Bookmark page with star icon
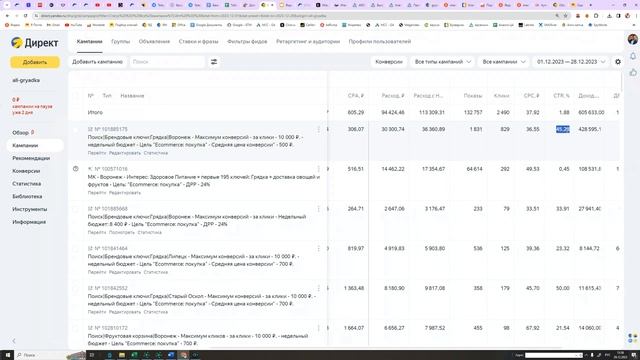Image resolution: width=640 pixels, height=360 pixels. (x=566, y=16)
